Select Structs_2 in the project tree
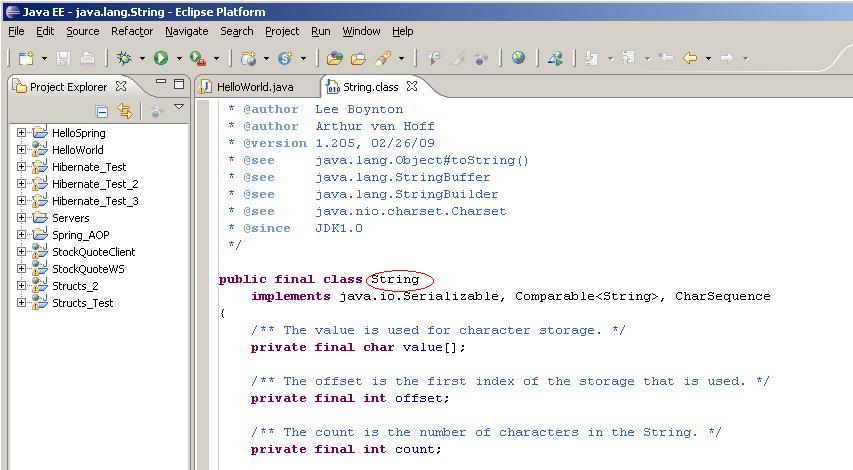Screen dimensions: 853x470 click(75, 286)
